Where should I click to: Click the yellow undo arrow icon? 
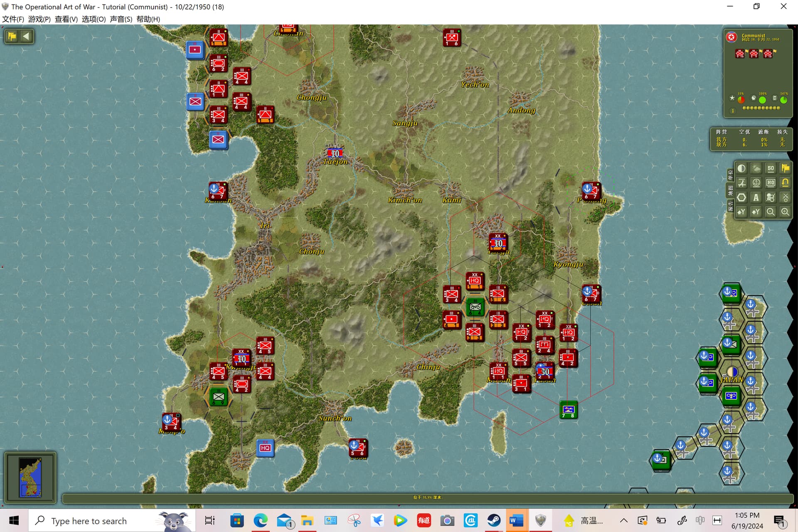coord(785,183)
